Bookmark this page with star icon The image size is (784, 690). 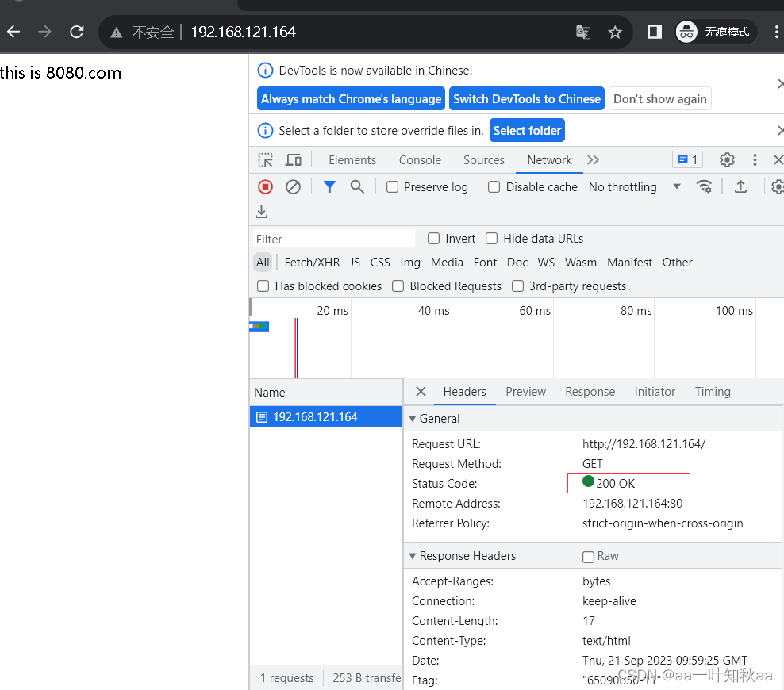pyautogui.click(x=615, y=32)
